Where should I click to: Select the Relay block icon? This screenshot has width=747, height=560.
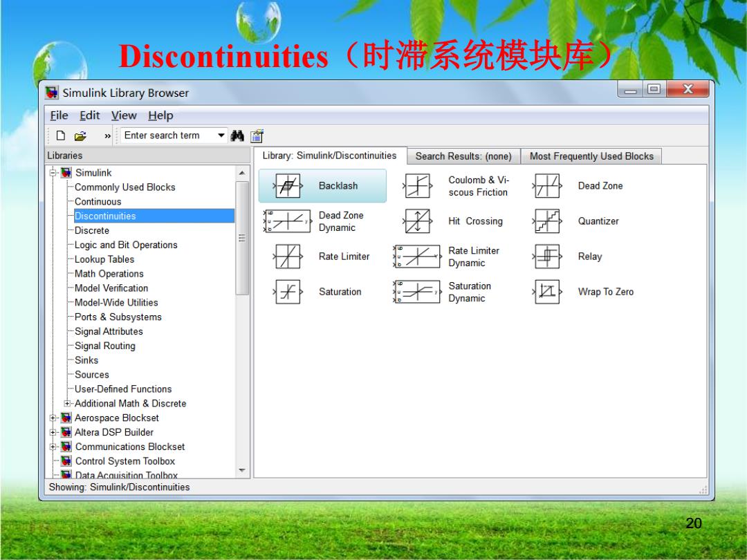(547, 256)
